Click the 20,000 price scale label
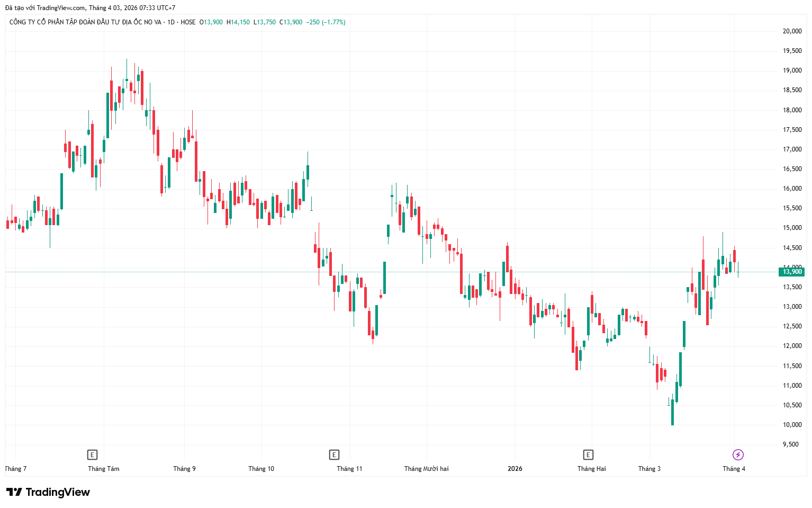The width and height of the screenshot is (812, 508). 792,31
